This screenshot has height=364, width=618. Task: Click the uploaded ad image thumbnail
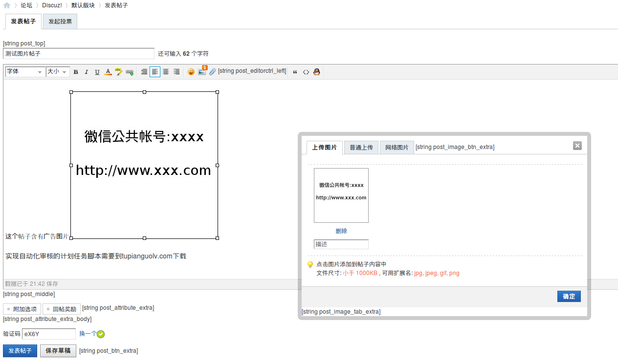341,195
